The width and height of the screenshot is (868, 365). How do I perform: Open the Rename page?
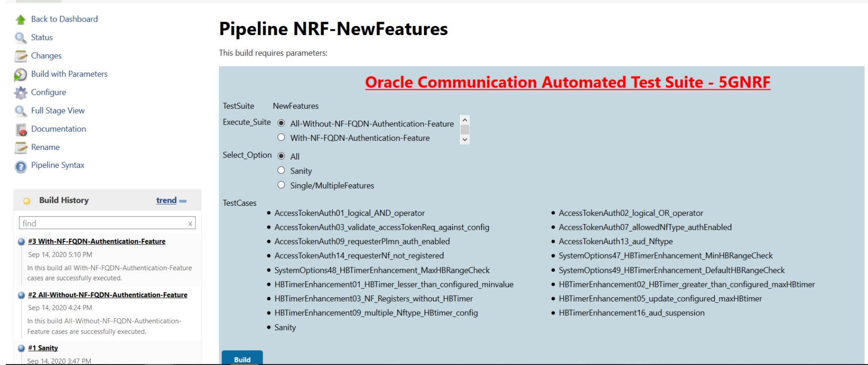pyautogui.click(x=45, y=147)
